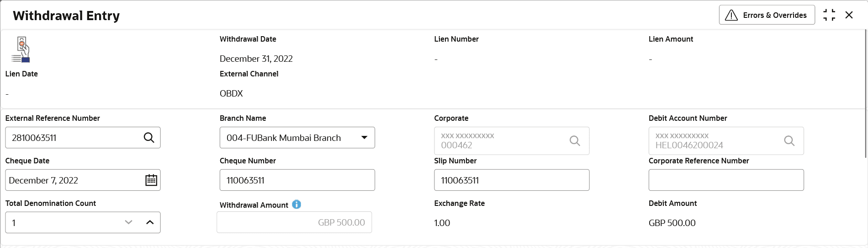Click the warning triangle icon
This screenshot has width=868, height=248.
click(x=731, y=15)
